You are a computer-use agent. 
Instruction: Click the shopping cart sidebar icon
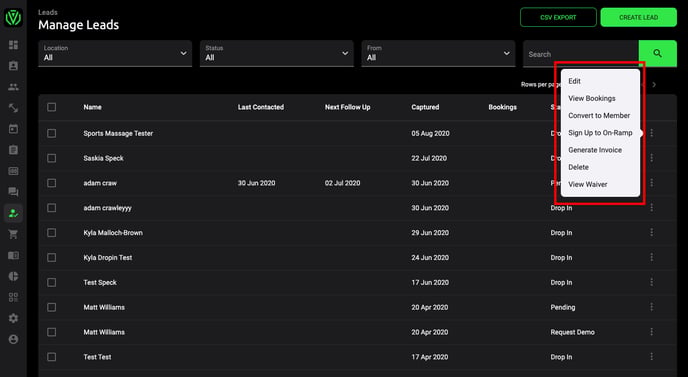coord(14,234)
